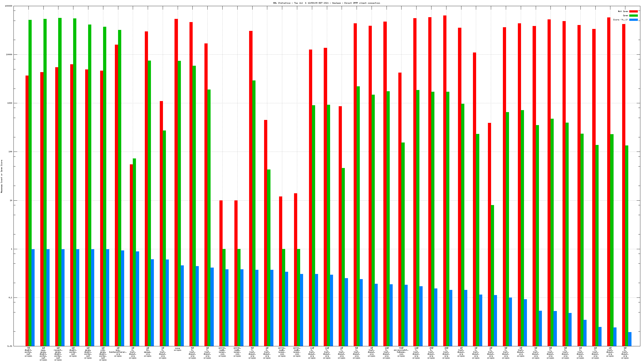Screen dimensions: 644x362
Task: Select the recent.spam.dnsbl.sorbs.net x-axis label
Action: [x=58, y=354]
